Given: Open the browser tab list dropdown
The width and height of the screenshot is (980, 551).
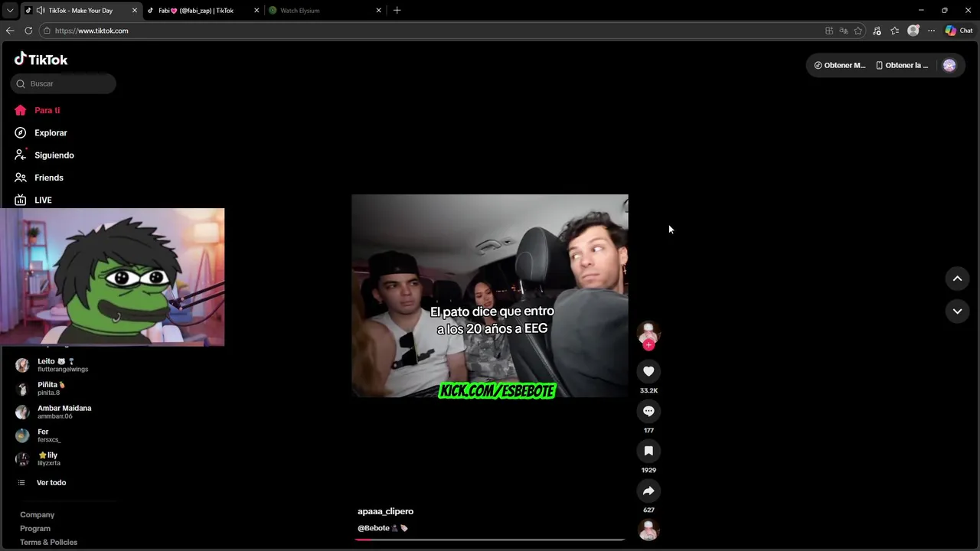Looking at the screenshot, I should [x=10, y=11].
